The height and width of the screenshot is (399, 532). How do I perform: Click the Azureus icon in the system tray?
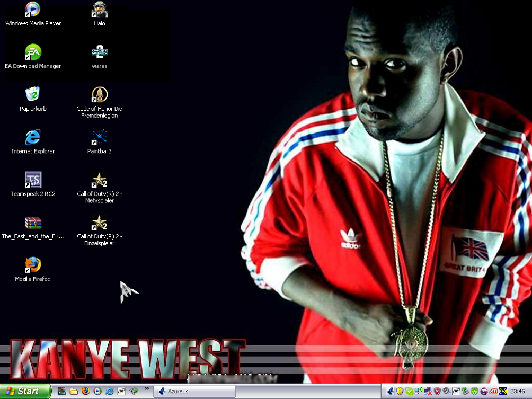[x=391, y=391]
